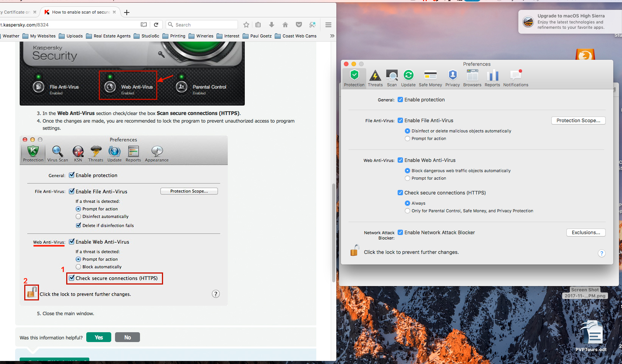This screenshot has height=364, width=622.
Task: Open the Firefox hamburger menu
Action: tap(328, 25)
